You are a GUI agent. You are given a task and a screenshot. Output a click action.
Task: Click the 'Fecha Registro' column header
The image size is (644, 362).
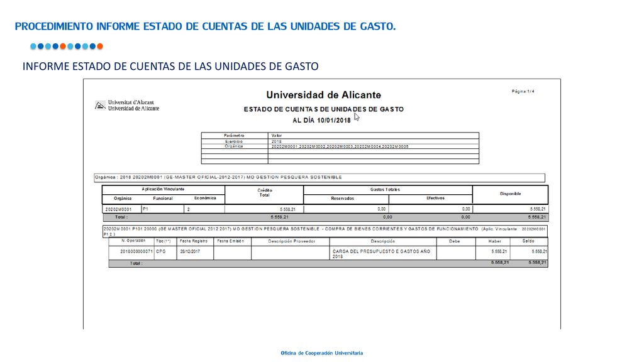[x=194, y=241]
